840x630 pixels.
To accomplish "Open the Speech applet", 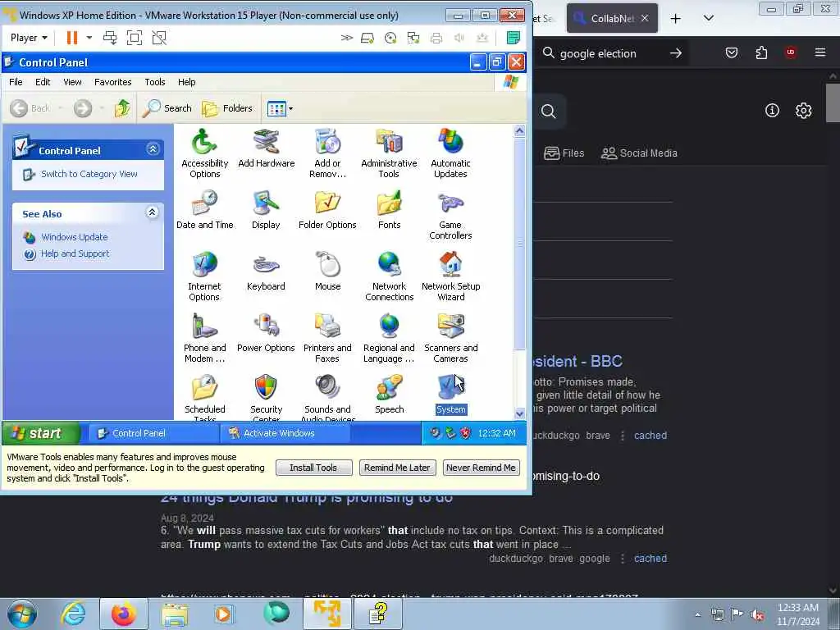I will coord(389,395).
